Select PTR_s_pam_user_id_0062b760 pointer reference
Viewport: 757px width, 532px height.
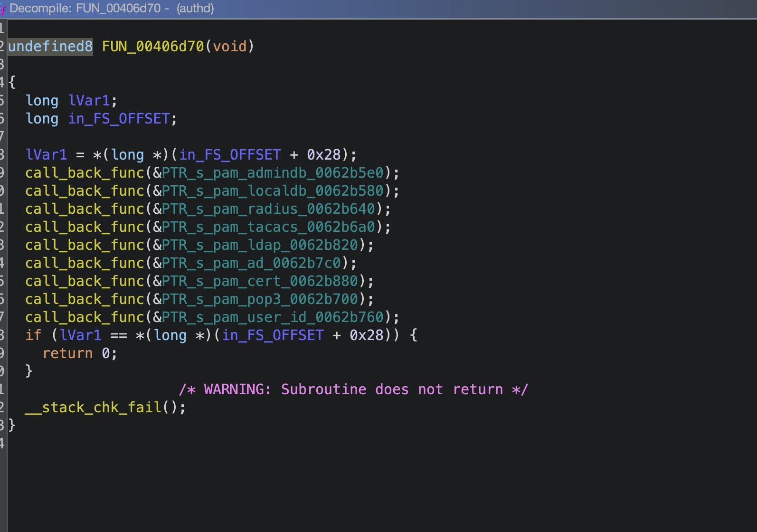pos(273,317)
